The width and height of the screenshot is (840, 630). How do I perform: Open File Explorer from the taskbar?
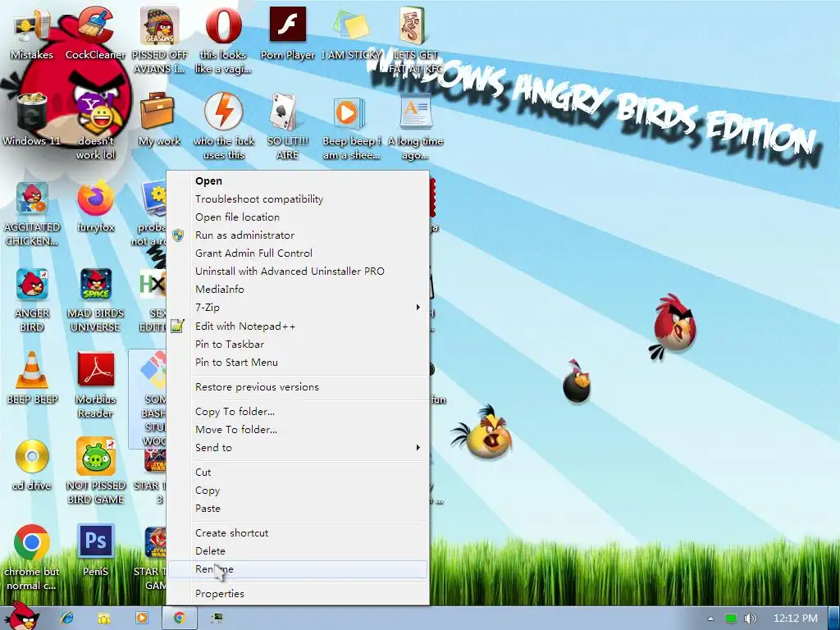(x=104, y=618)
